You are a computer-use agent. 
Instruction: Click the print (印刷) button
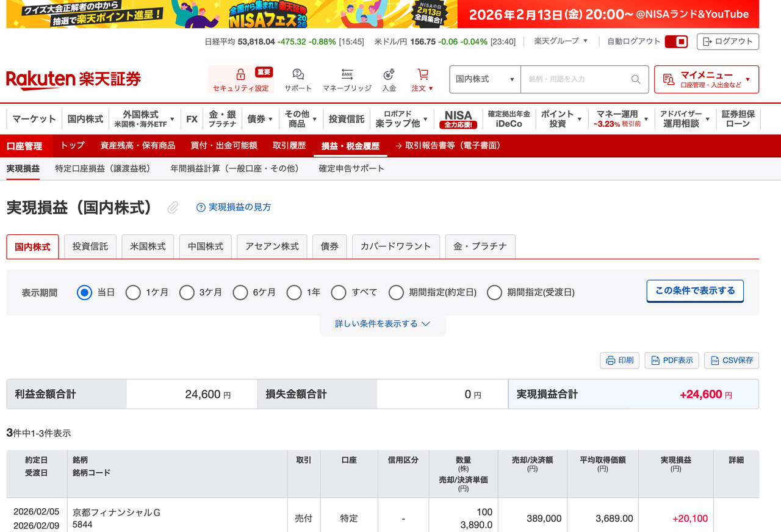click(619, 361)
